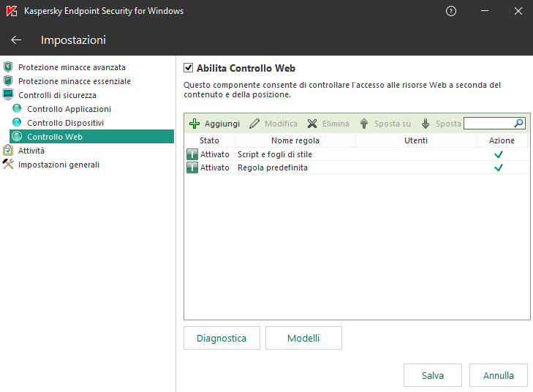533x392 pixels.
Task: Click the Protezione minacce essenziale shield icon
Action: [8, 81]
